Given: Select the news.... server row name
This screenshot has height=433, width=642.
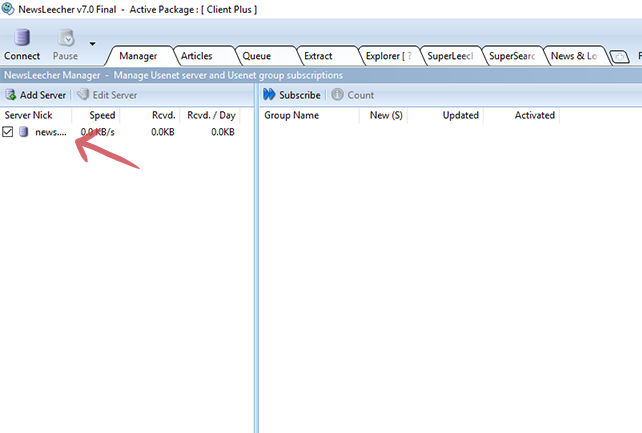Looking at the screenshot, I should [51, 132].
